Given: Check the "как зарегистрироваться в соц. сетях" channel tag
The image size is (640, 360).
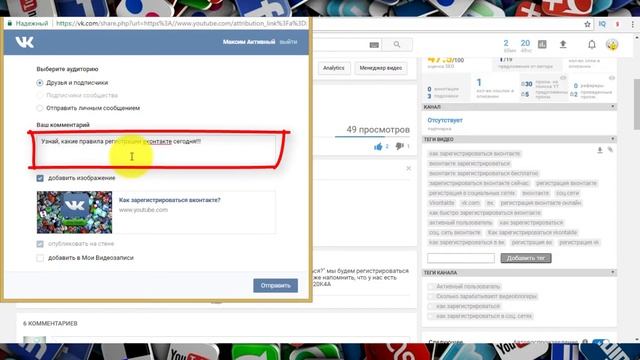Looking at the screenshot, I should 431,316.
